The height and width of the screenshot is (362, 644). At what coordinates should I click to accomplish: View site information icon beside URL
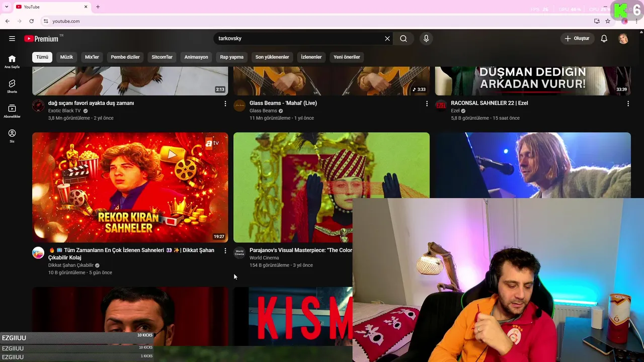46,21
